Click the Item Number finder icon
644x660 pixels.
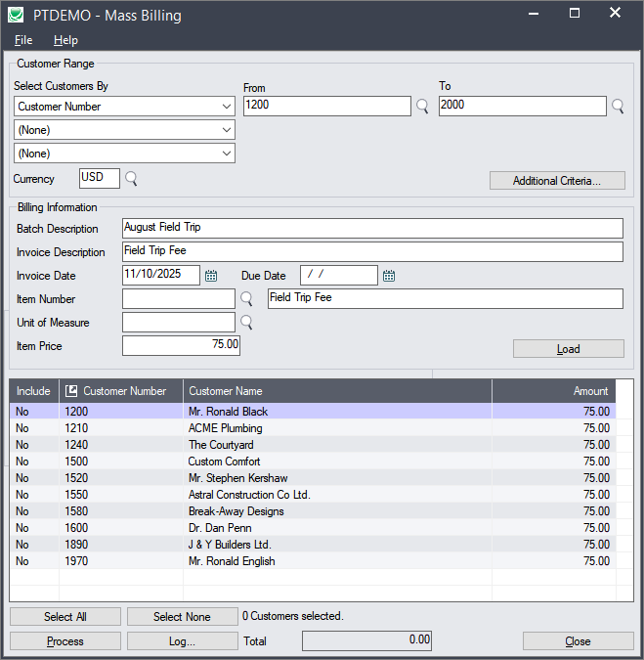pos(246,298)
